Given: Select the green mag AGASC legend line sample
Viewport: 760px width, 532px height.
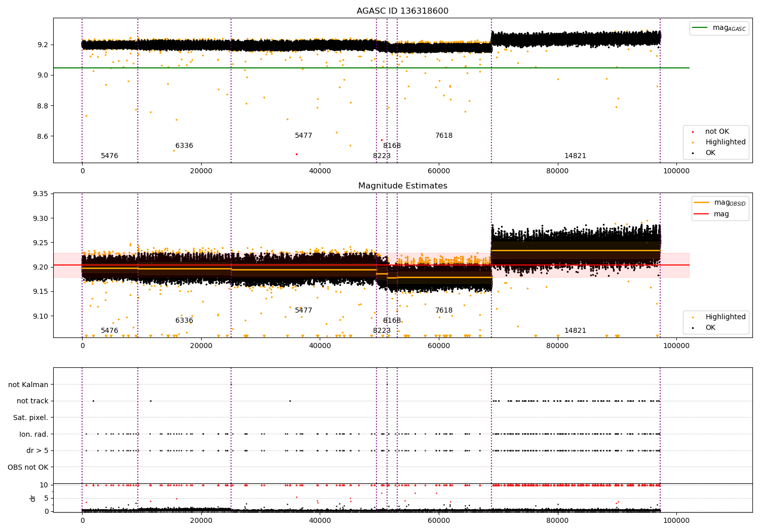Looking at the screenshot, I should pos(700,28).
